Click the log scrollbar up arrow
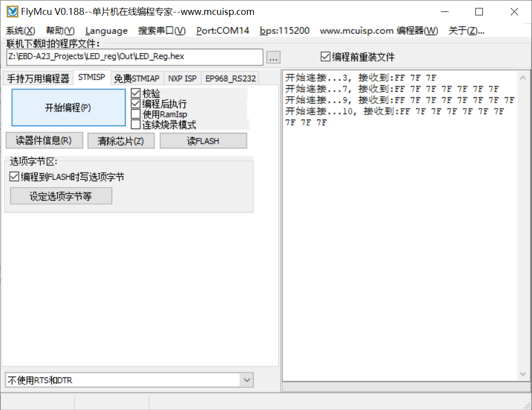 click(x=523, y=78)
